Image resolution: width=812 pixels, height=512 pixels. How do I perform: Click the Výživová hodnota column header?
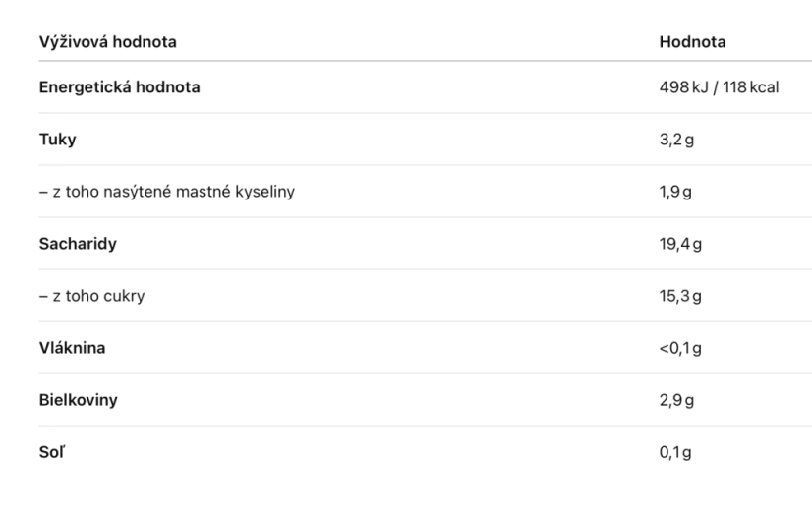pos(108,42)
